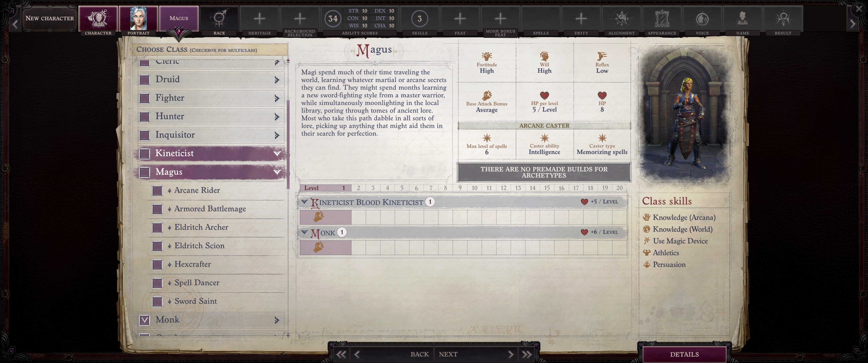Expand the Druid archetypes arrow
The image size is (868, 363).
coord(277,79)
